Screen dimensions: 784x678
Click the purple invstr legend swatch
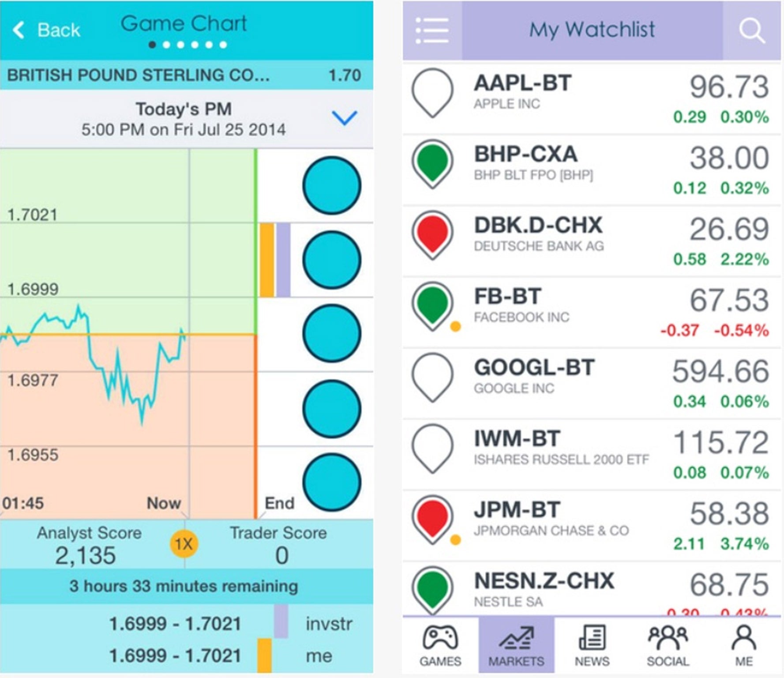(x=281, y=621)
